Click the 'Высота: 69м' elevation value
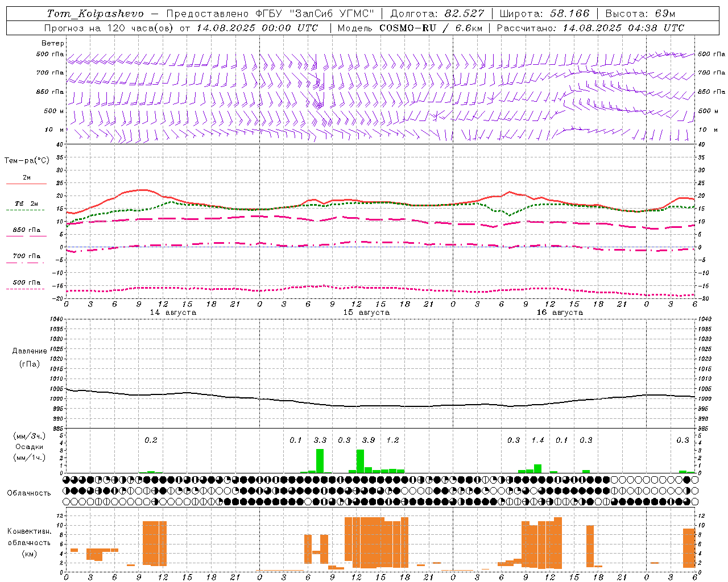 point(640,14)
